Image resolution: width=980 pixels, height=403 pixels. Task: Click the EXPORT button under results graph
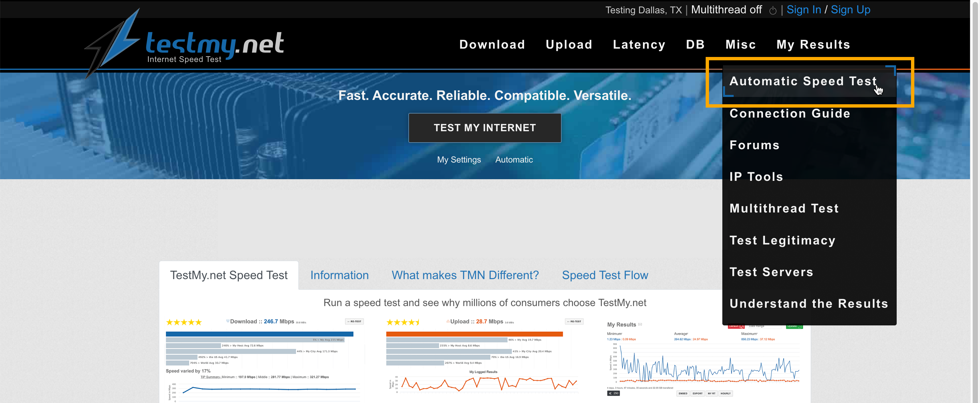click(697, 393)
